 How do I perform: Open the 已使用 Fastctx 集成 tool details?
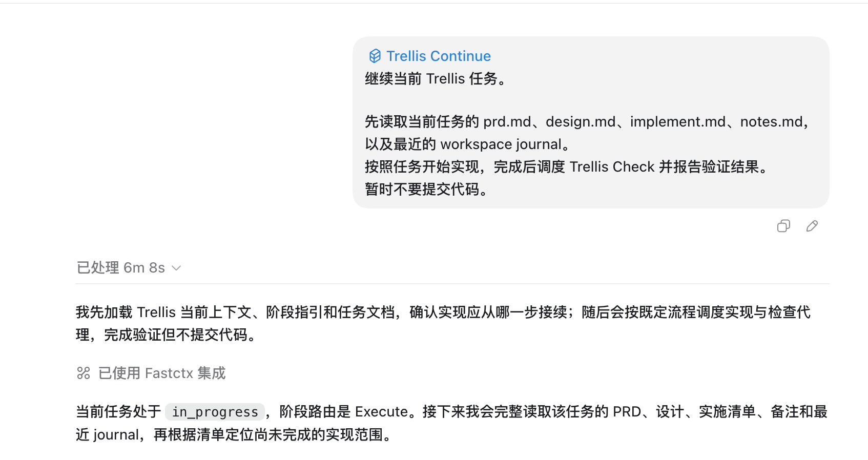pos(151,373)
